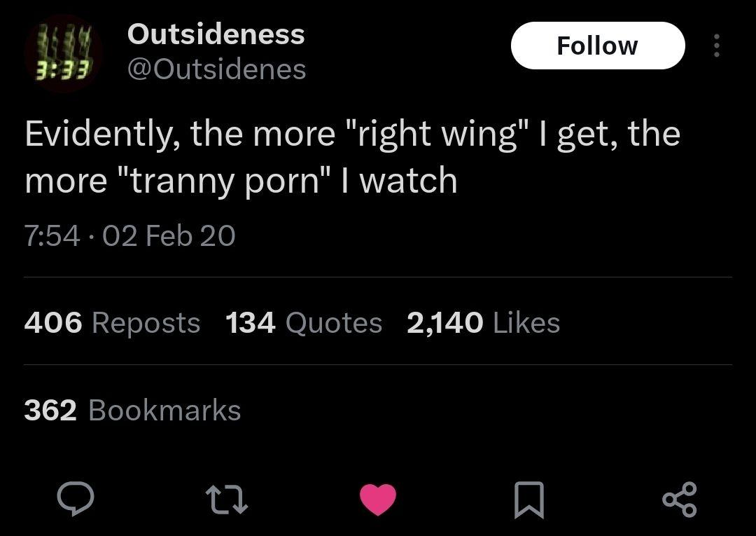Click the 7:54 post time
Viewport: 756px width, 536px height.
(52, 235)
